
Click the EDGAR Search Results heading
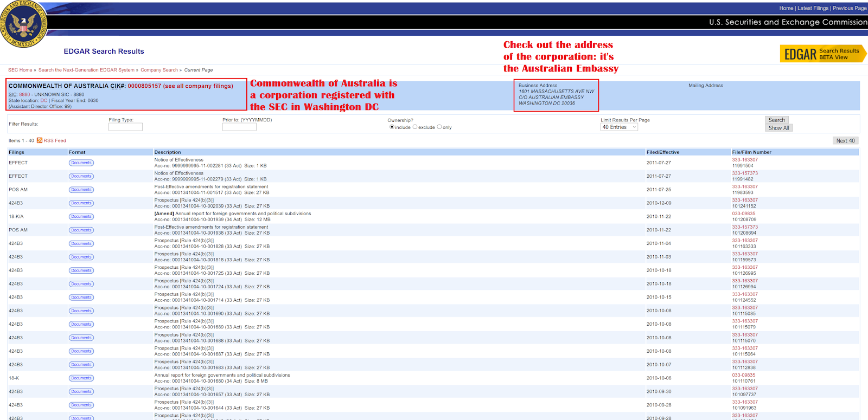coord(104,51)
